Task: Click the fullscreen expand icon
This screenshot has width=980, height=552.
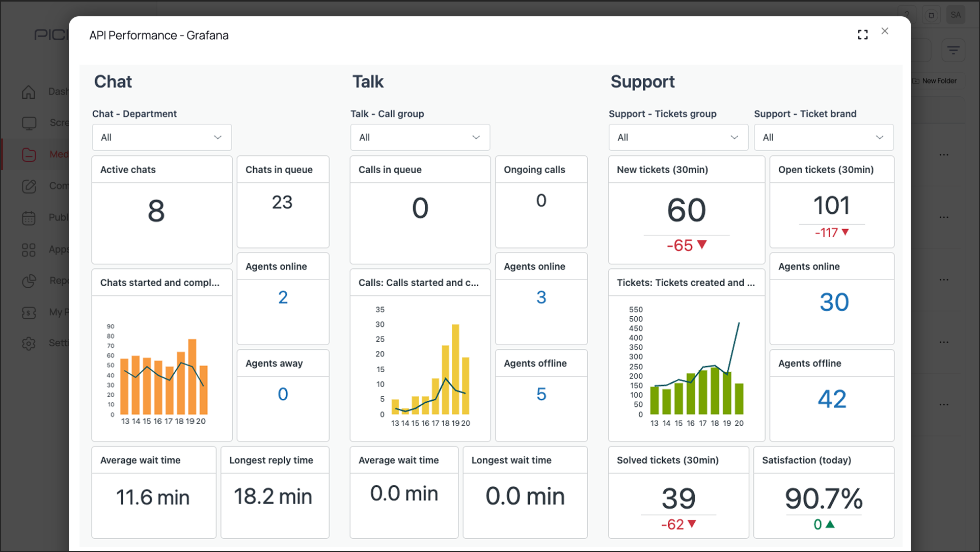Action: [x=862, y=35]
